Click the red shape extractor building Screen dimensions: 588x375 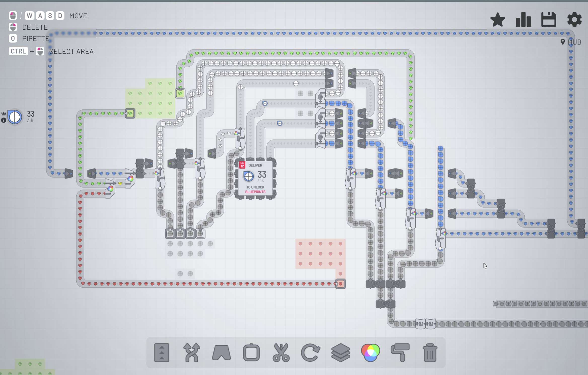coord(340,284)
